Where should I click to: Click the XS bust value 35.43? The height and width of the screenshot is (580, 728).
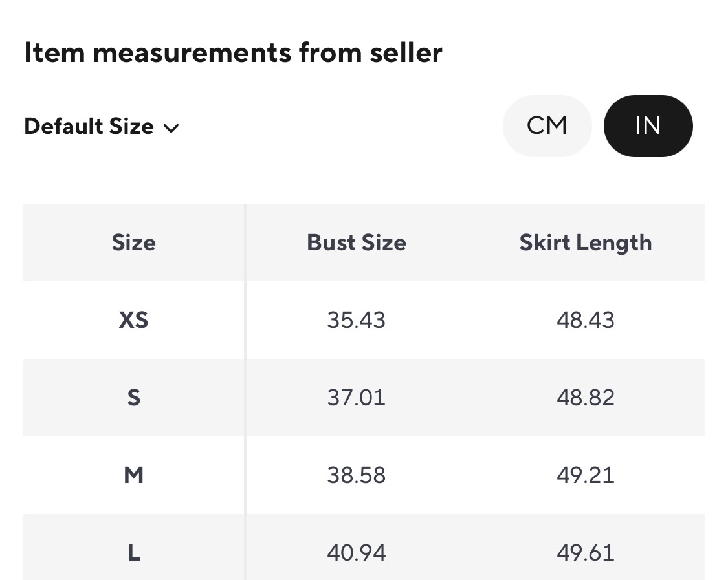click(x=356, y=320)
